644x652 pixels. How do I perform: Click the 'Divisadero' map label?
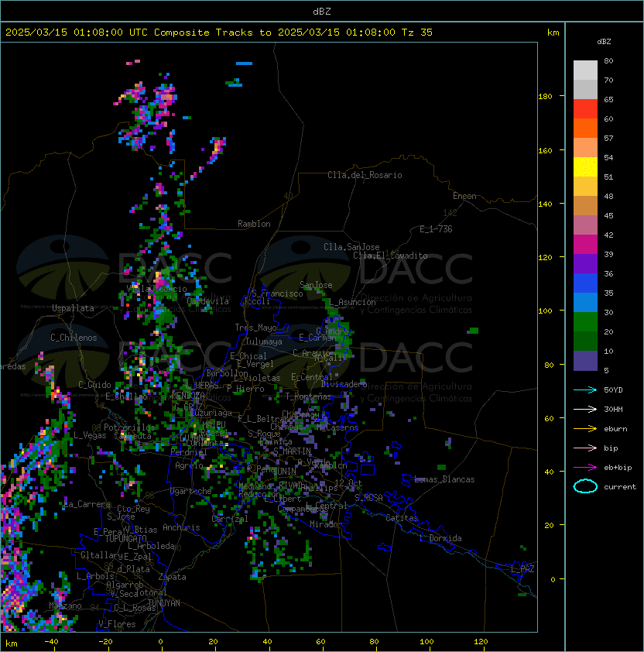pos(344,384)
